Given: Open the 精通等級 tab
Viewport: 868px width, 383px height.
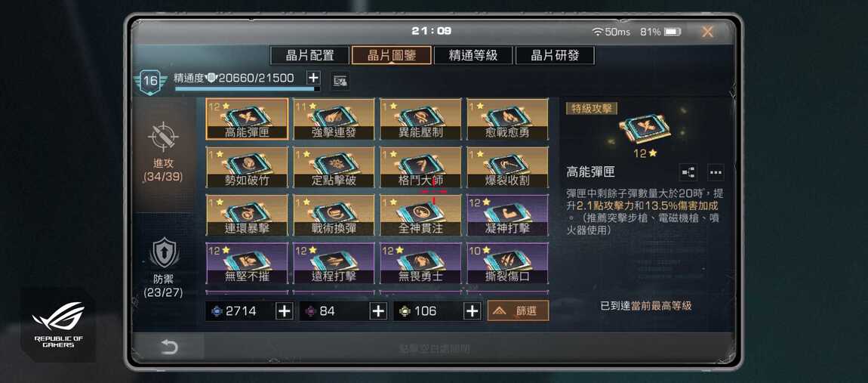Looking at the screenshot, I should tap(472, 55).
